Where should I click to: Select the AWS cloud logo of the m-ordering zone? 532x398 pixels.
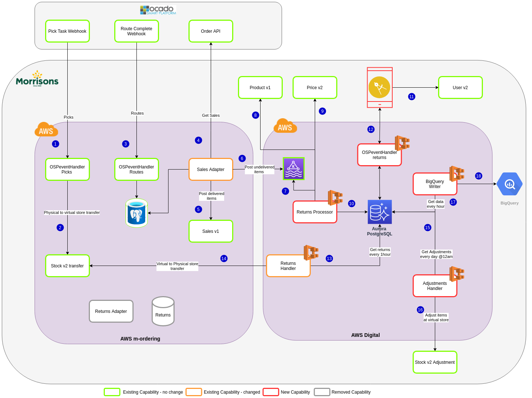[x=46, y=130]
